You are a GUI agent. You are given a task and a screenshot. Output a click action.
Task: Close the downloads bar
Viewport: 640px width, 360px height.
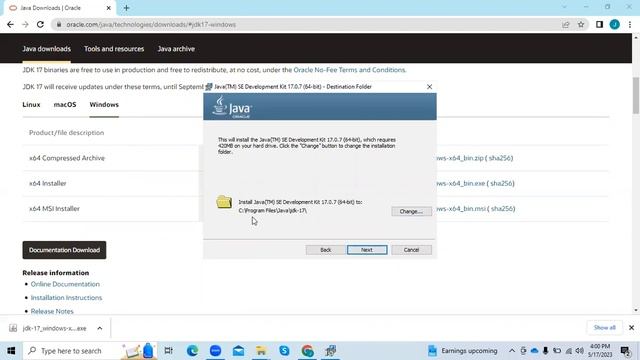point(631,327)
